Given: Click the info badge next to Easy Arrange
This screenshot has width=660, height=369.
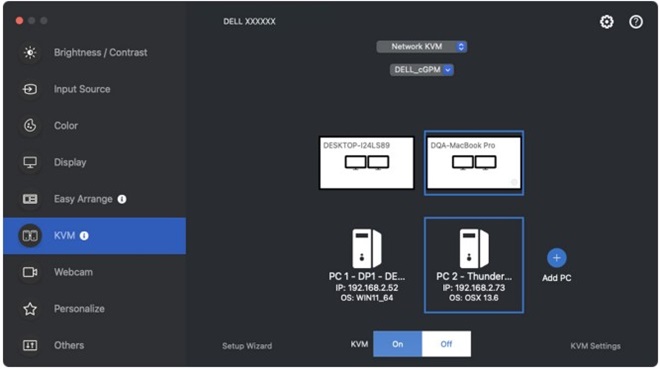Looking at the screenshot, I should (122, 199).
